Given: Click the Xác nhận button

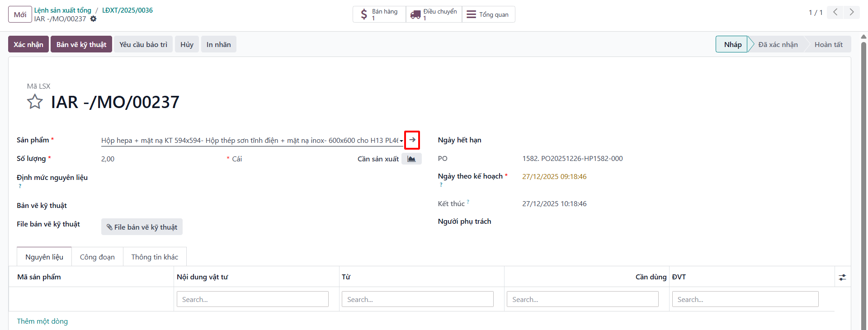Looking at the screenshot, I should click(x=28, y=44).
